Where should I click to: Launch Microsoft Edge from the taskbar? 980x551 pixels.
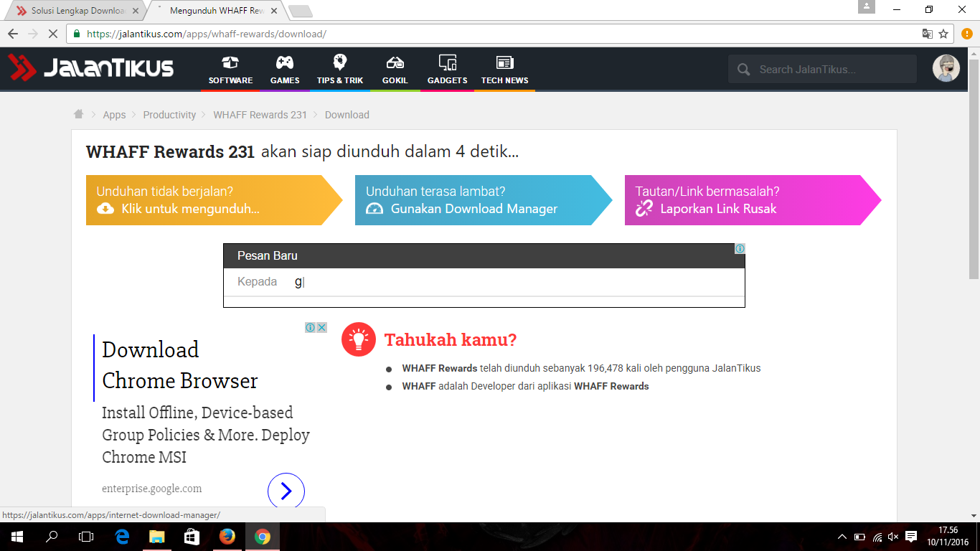[122, 537]
